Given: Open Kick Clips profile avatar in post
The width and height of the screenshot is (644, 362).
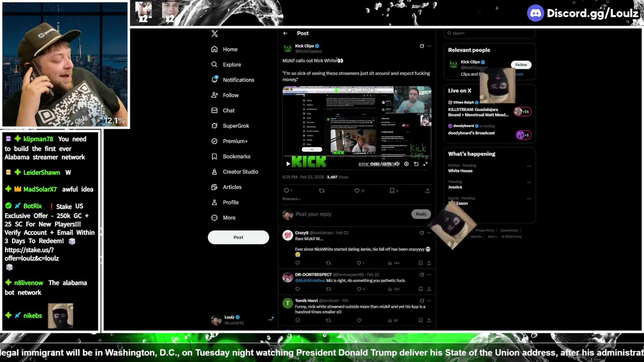Looking at the screenshot, I should (x=287, y=48).
